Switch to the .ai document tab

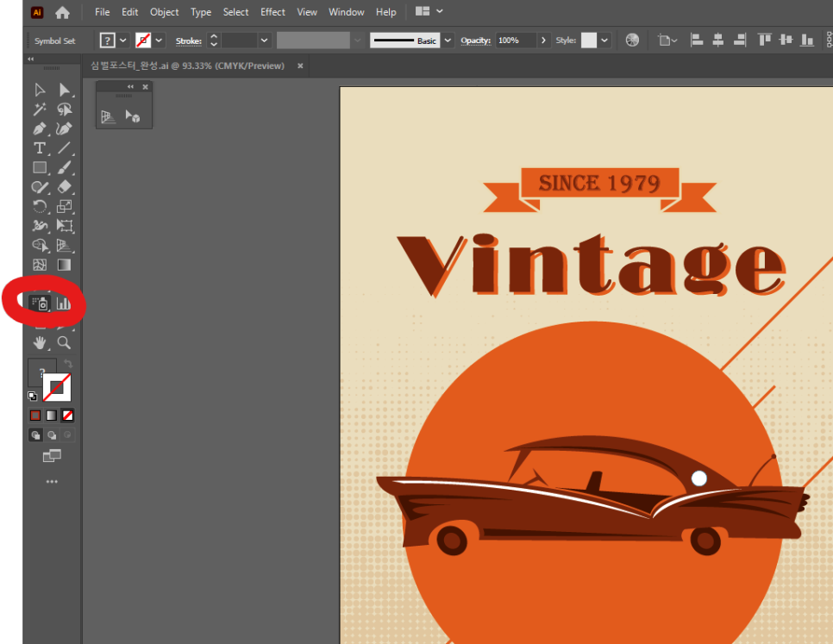(187, 66)
